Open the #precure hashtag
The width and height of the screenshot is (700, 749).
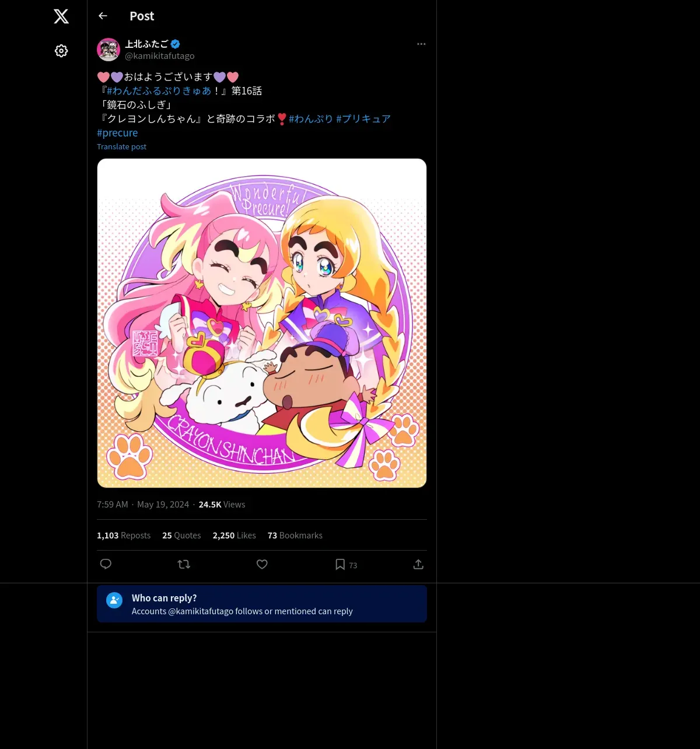coord(117,133)
